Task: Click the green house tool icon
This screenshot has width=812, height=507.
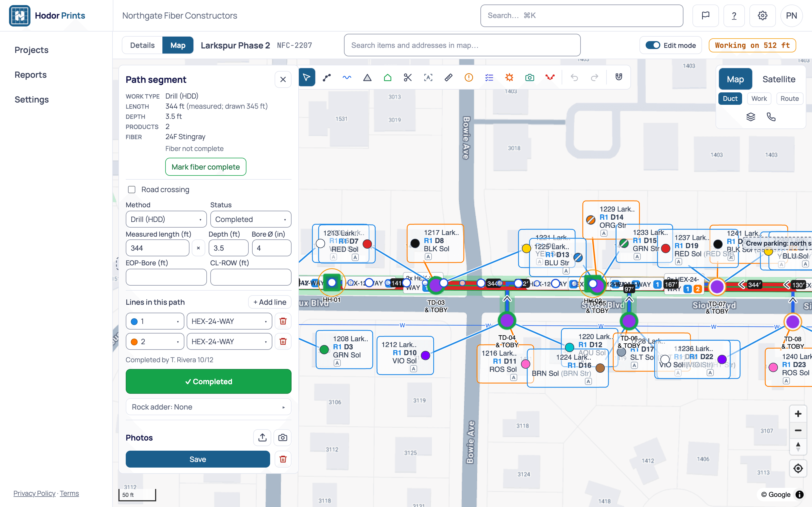Action: pyautogui.click(x=388, y=77)
